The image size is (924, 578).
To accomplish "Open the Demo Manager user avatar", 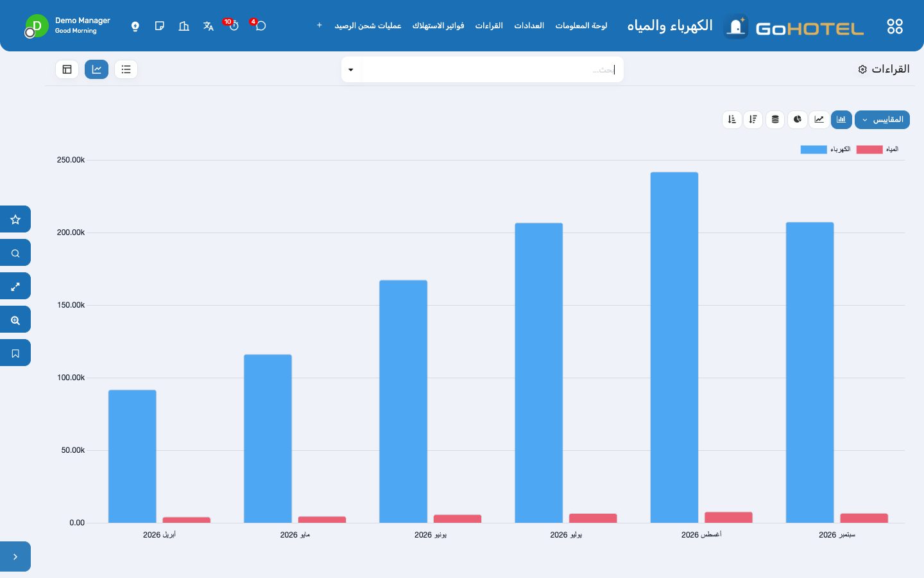I will [x=37, y=26].
